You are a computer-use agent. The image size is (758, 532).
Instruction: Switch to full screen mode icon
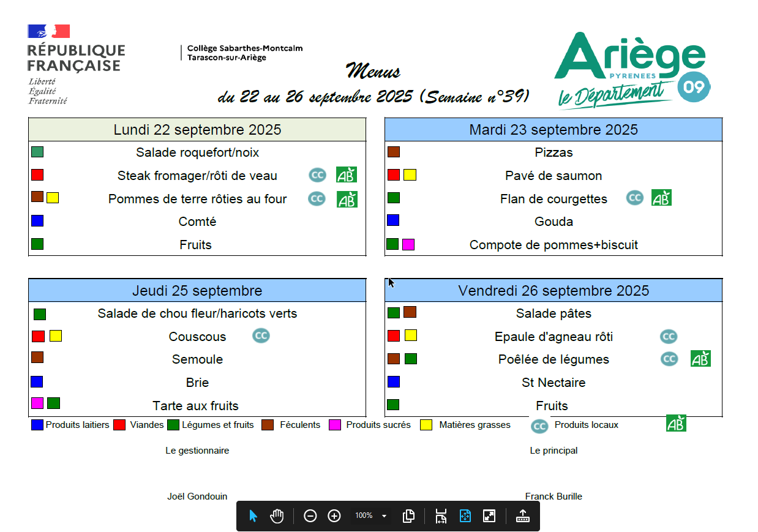tap(489, 516)
